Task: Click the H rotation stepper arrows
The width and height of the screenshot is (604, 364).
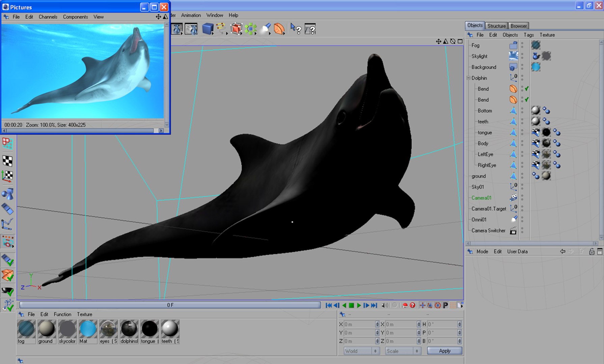Action: pos(459,324)
